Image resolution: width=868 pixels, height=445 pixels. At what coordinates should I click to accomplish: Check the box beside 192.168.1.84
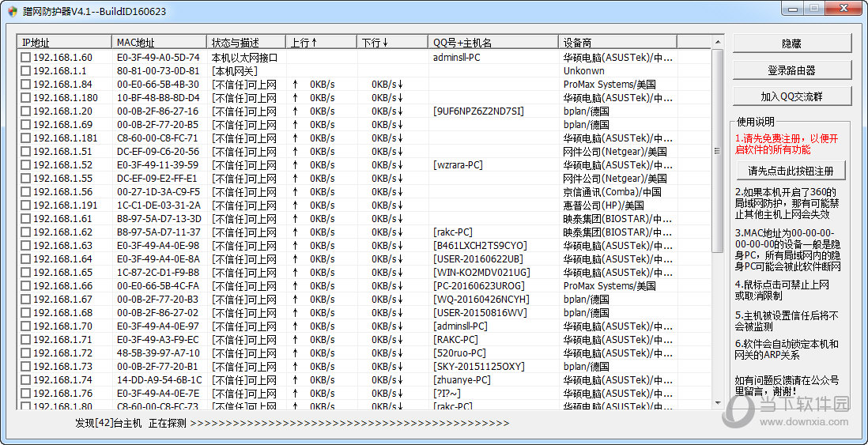click(x=25, y=84)
